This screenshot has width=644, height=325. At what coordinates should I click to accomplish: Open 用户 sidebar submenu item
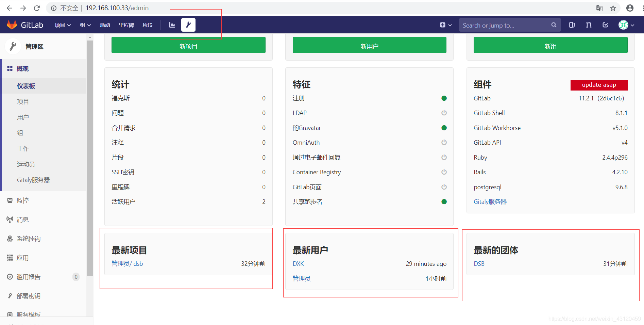[23, 117]
